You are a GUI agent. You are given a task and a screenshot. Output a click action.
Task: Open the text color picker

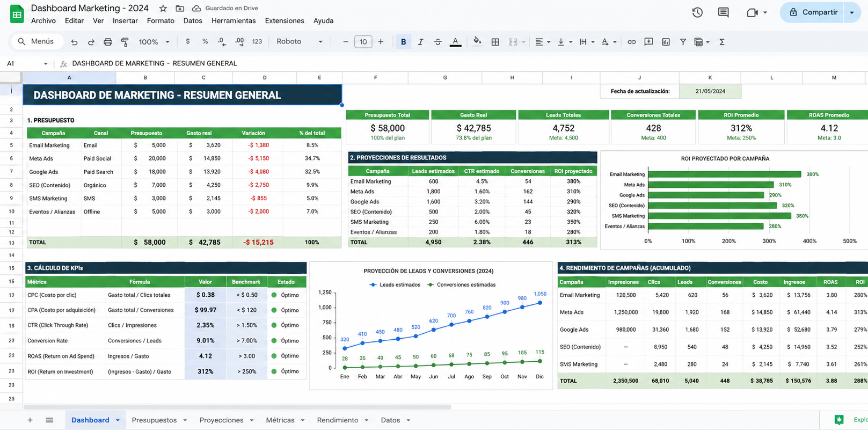(455, 42)
